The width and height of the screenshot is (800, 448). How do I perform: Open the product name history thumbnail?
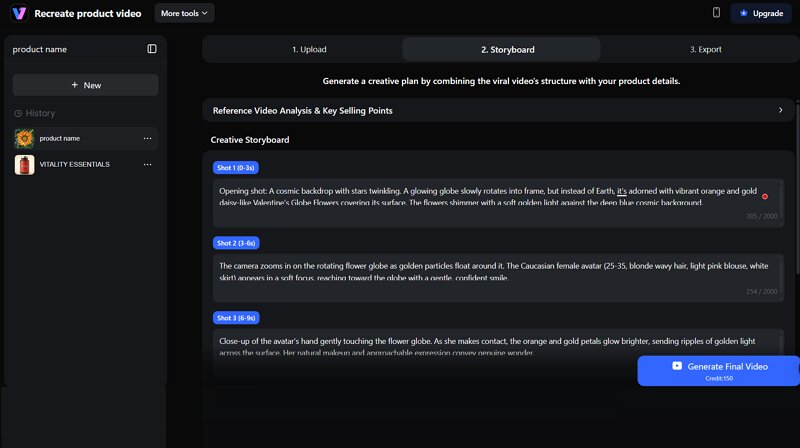coord(24,138)
